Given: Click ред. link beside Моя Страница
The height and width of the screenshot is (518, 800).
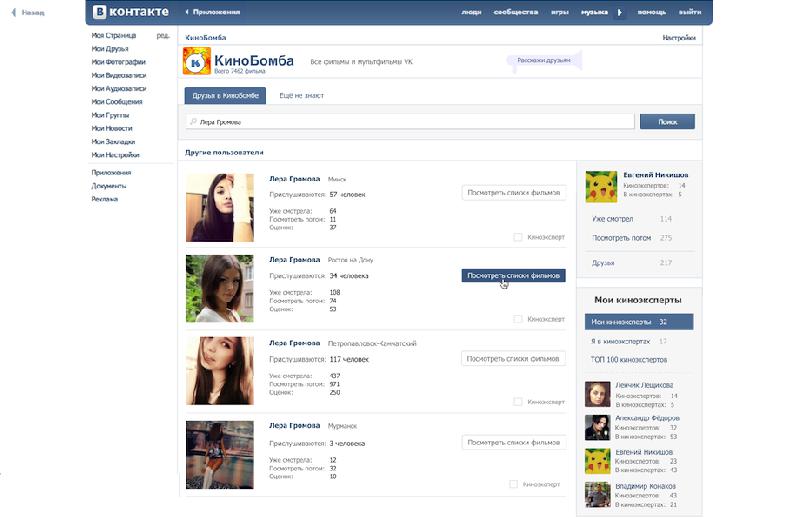Looking at the screenshot, I should pyautogui.click(x=162, y=35).
